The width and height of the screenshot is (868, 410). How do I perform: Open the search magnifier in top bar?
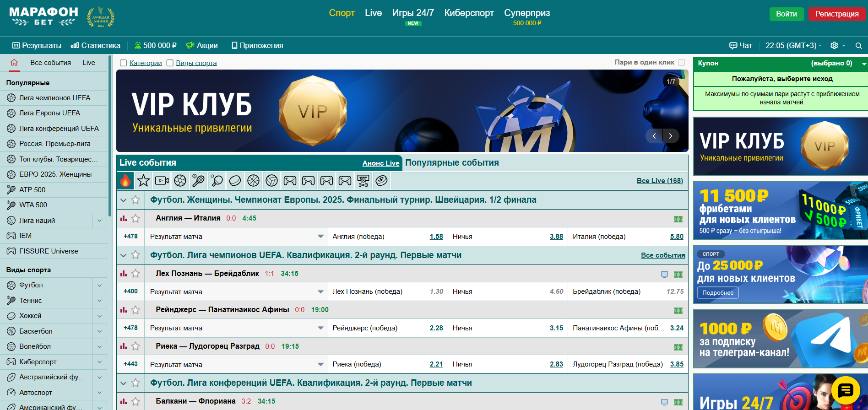pyautogui.click(x=859, y=46)
